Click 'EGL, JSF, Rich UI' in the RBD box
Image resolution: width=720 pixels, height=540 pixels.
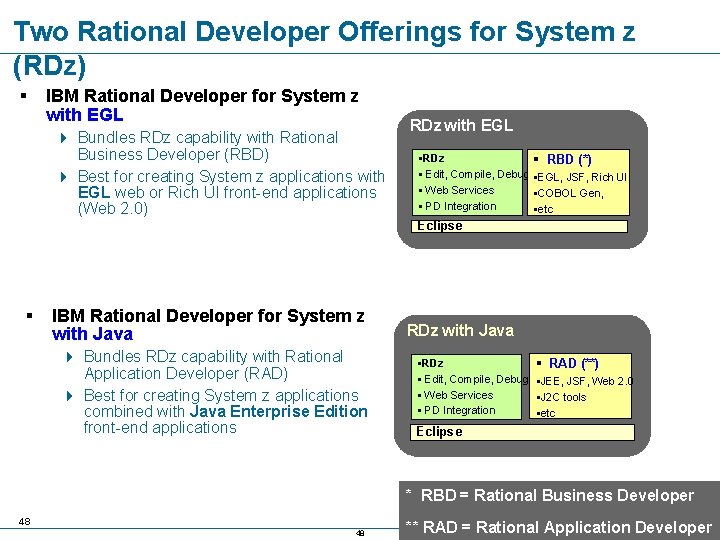tap(582, 177)
